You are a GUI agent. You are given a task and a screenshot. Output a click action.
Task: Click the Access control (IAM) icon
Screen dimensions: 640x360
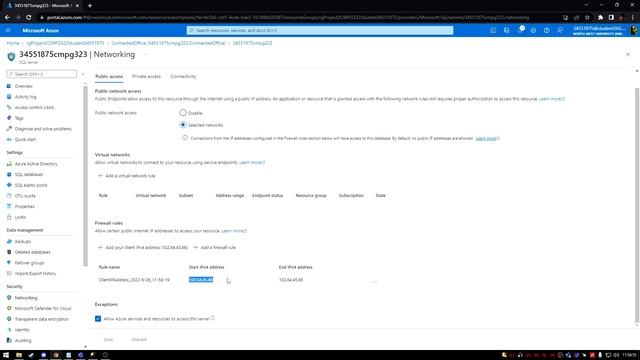coord(9,107)
